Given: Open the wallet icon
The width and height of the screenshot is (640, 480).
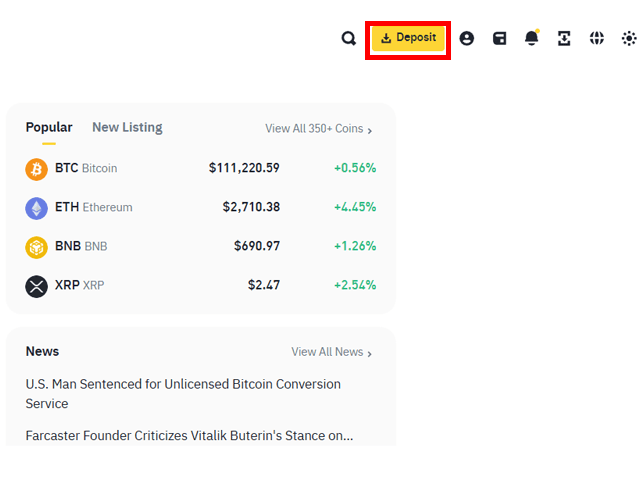Looking at the screenshot, I should pos(499,38).
